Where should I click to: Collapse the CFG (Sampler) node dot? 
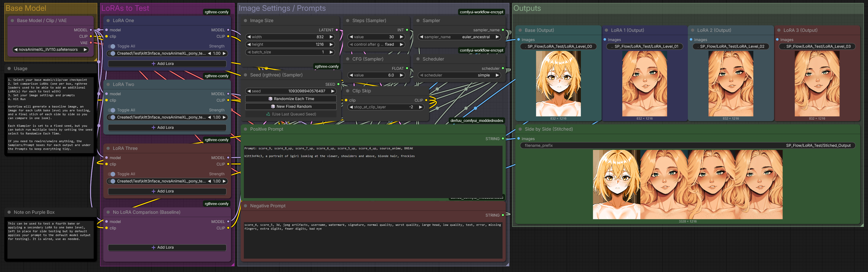(348, 59)
